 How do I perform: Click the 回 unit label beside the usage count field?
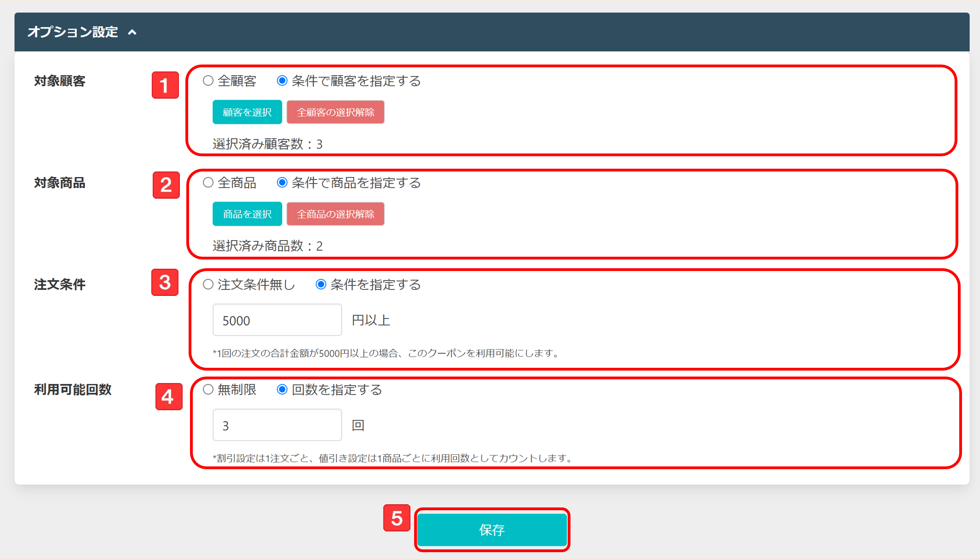(x=358, y=425)
